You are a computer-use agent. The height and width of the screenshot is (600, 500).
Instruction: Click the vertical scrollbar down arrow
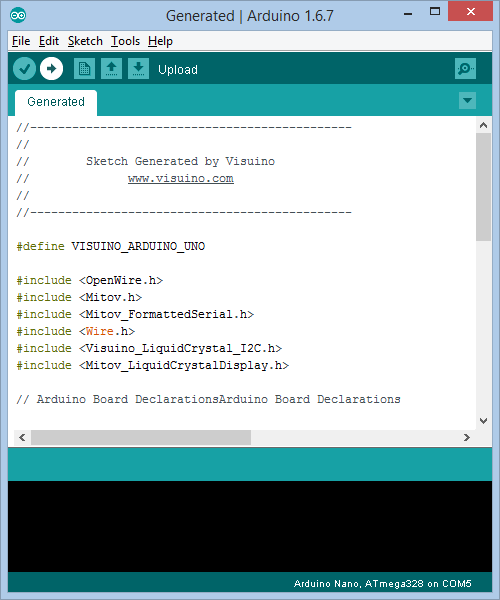coord(484,421)
